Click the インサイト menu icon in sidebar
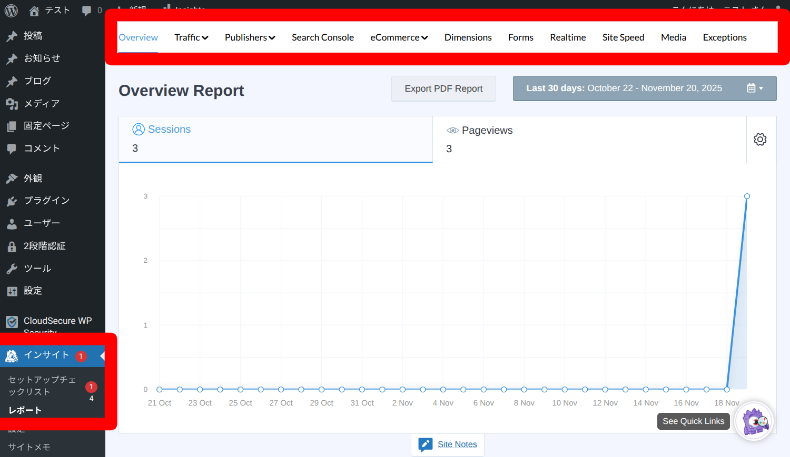The image size is (790, 457). tap(12, 356)
